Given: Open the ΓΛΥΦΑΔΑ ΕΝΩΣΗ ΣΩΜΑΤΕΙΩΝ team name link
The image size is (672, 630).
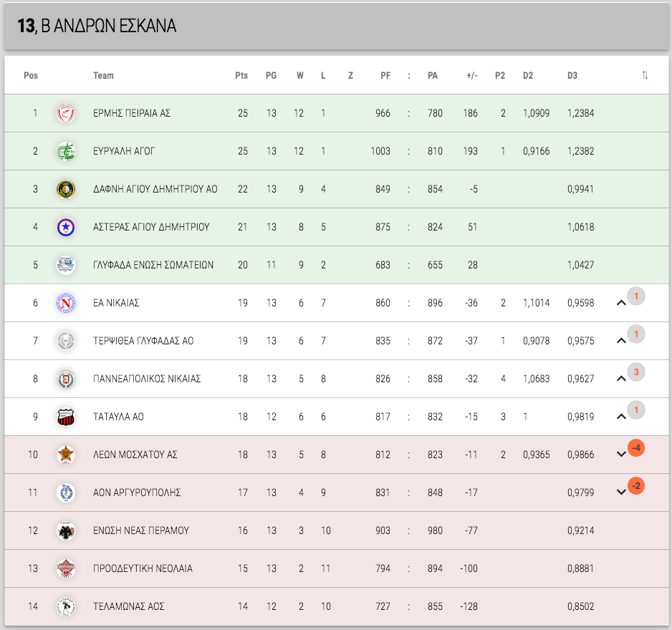Looking at the screenshot, I should point(153,265).
